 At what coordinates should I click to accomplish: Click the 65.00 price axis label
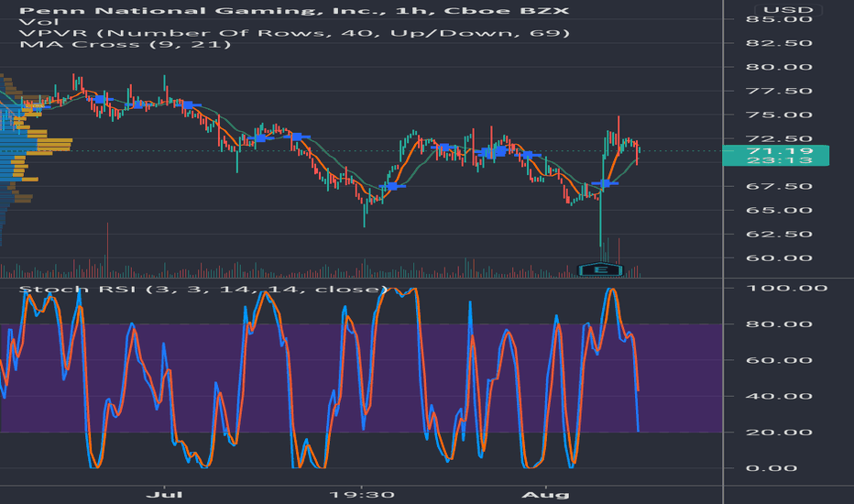779,211
